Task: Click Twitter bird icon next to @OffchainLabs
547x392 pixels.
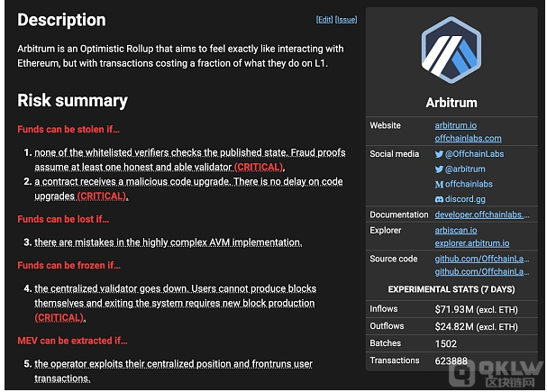Action: 439,154
